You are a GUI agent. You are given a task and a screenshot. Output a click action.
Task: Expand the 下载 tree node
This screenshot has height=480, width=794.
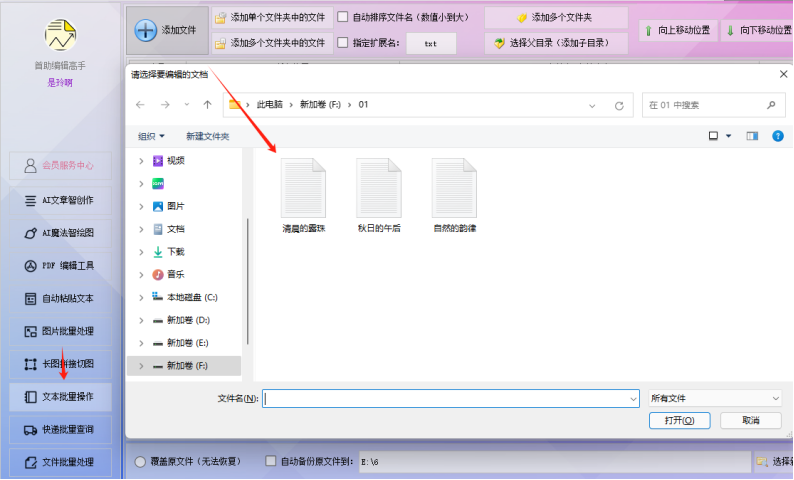coord(141,252)
